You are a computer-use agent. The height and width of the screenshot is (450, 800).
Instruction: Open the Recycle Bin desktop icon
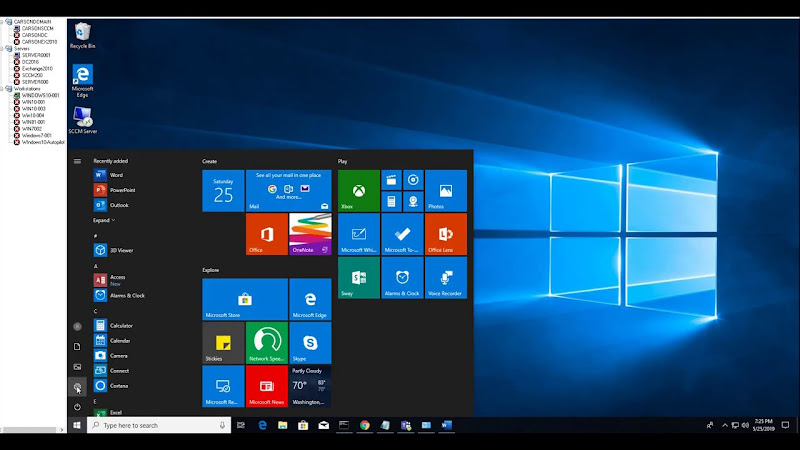pyautogui.click(x=82, y=35)
